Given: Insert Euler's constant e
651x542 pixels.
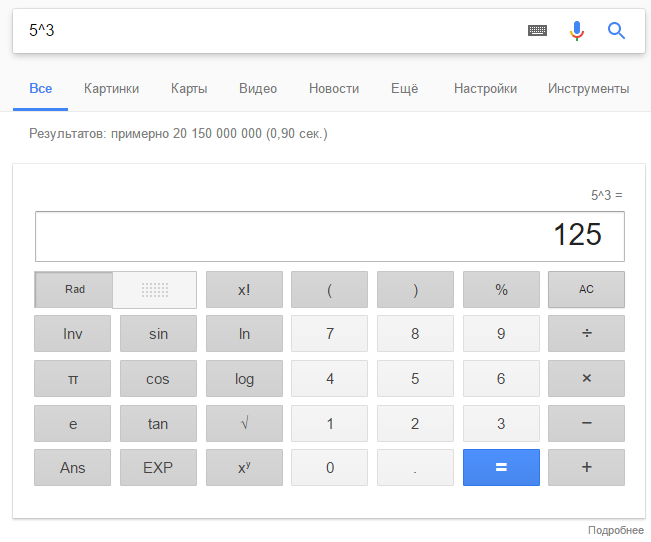Looking at the screenshot, I should coord(73,423).
